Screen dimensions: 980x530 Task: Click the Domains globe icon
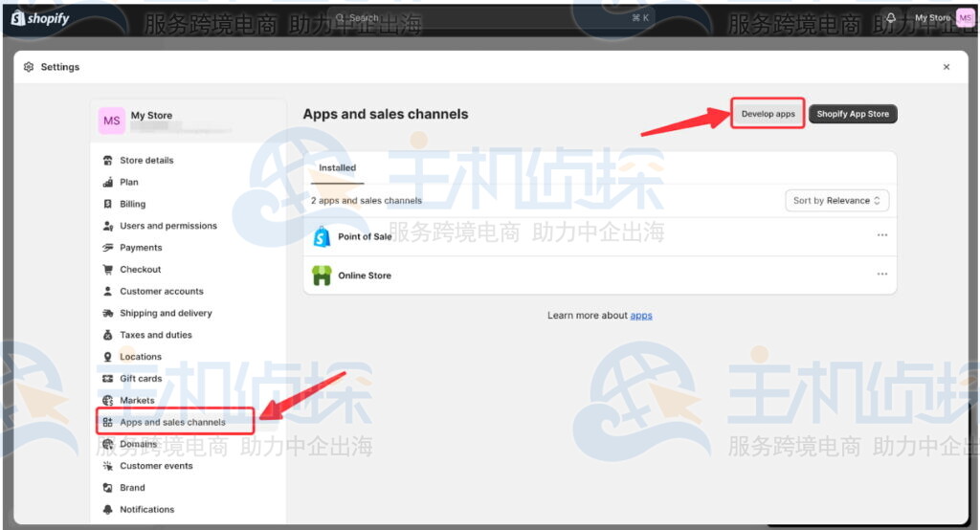107,444
